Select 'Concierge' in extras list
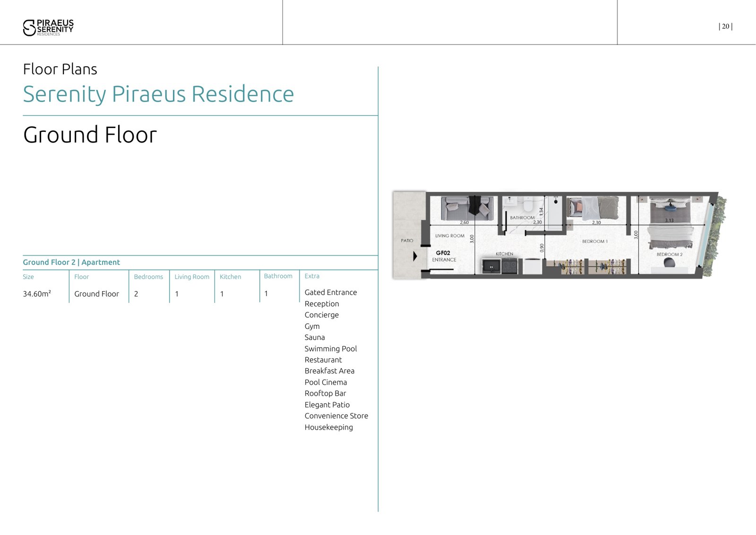This screenshot has width=756, height=535. tap(322, 315)
